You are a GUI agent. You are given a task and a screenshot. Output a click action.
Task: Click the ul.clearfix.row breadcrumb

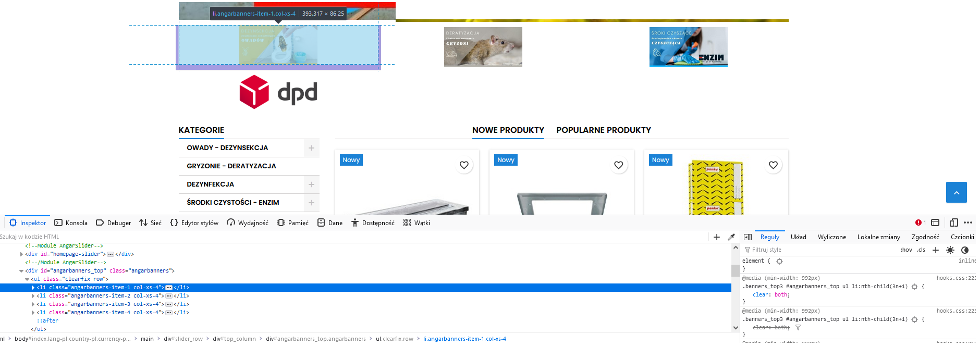tap(395, 339)
